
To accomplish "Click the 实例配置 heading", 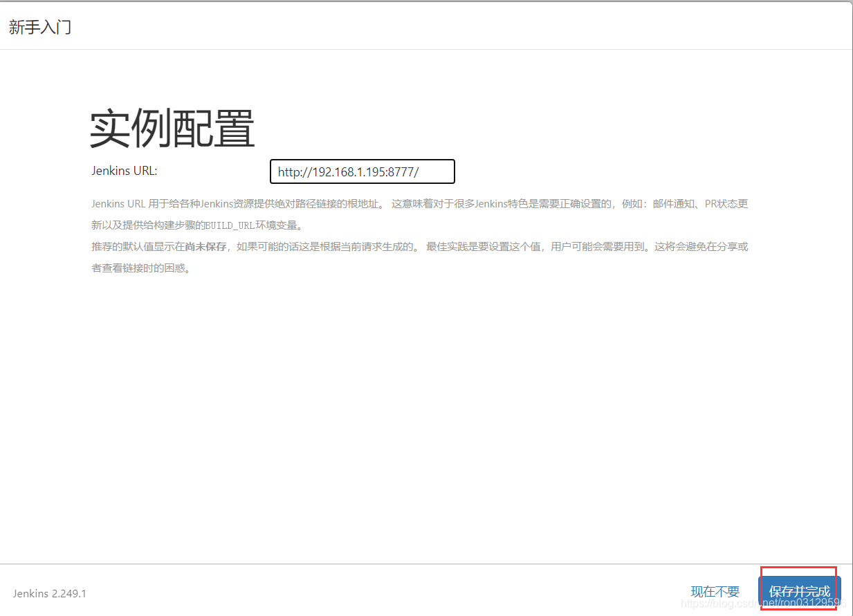I will 172,129.
